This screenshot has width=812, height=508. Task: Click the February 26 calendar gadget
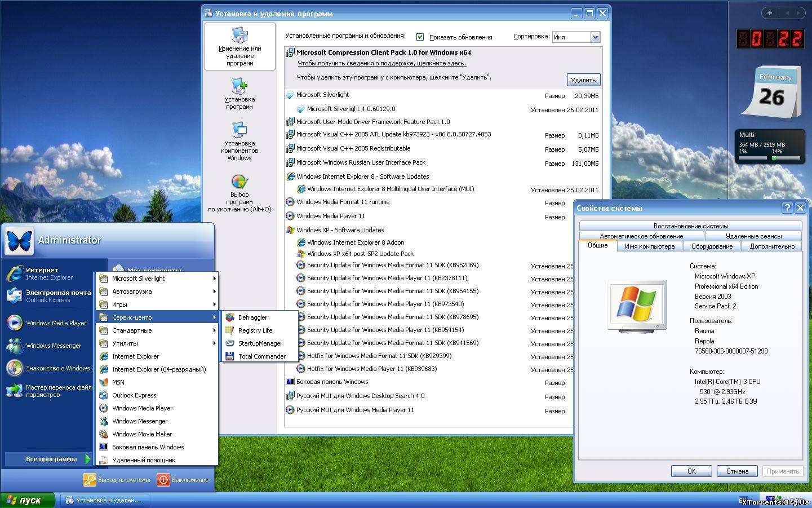point(771,92)
